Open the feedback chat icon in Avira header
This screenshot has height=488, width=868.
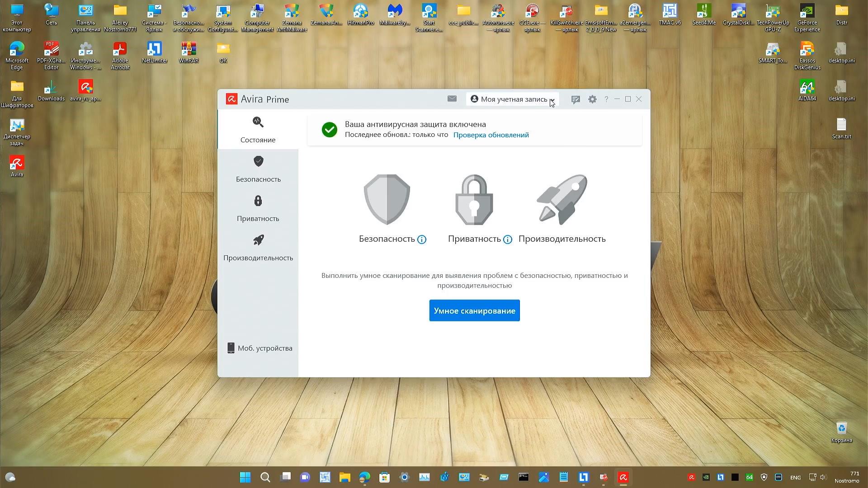[x=575, y=99]
